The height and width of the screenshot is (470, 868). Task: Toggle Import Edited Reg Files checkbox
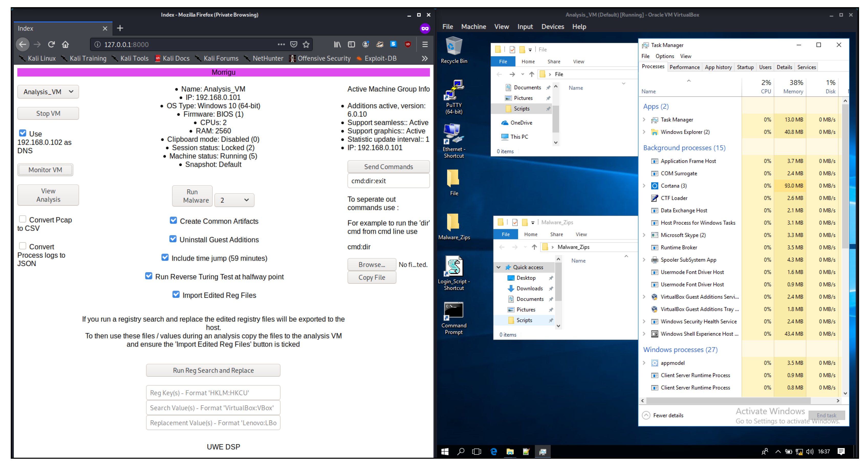pos(176,294)
